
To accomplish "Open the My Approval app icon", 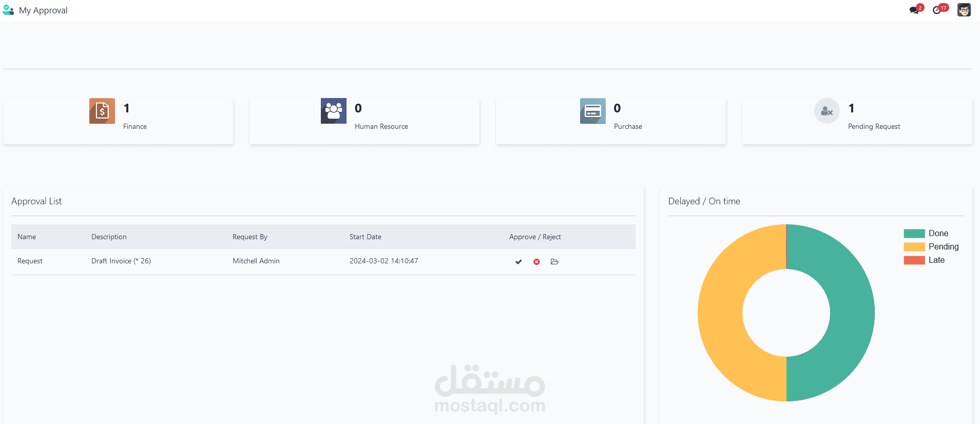I will pos(8,10).
